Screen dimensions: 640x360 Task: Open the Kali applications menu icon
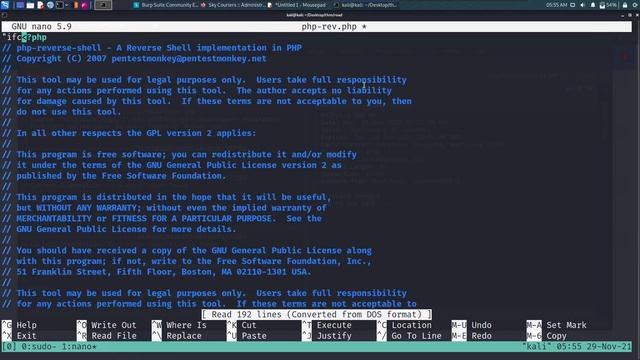5,5
